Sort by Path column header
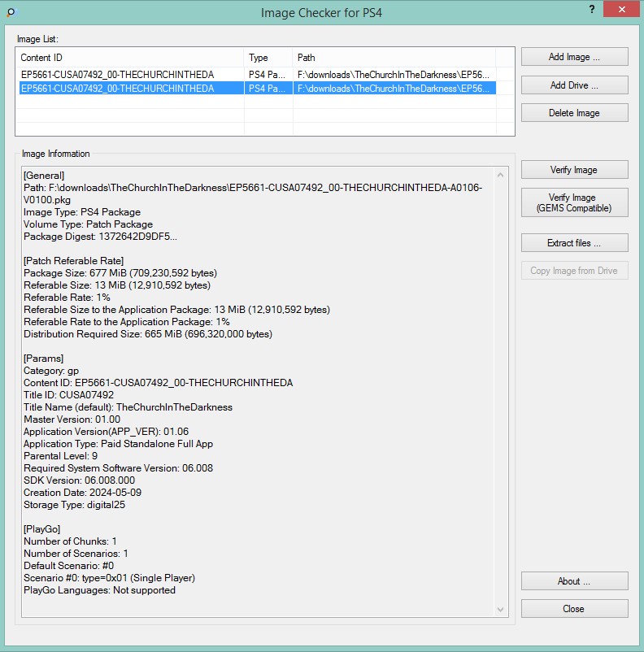 pos(394,58)
